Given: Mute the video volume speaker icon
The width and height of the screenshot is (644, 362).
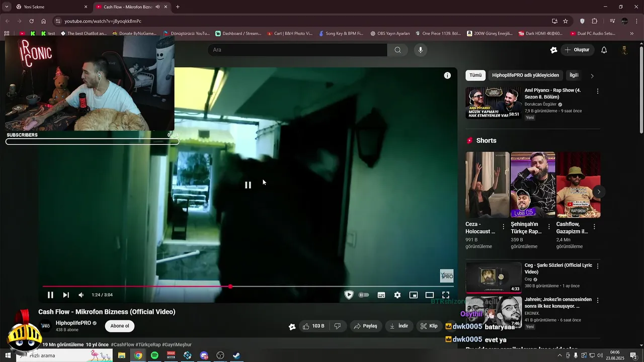Looking at the screenshot, I should point(81,295).
